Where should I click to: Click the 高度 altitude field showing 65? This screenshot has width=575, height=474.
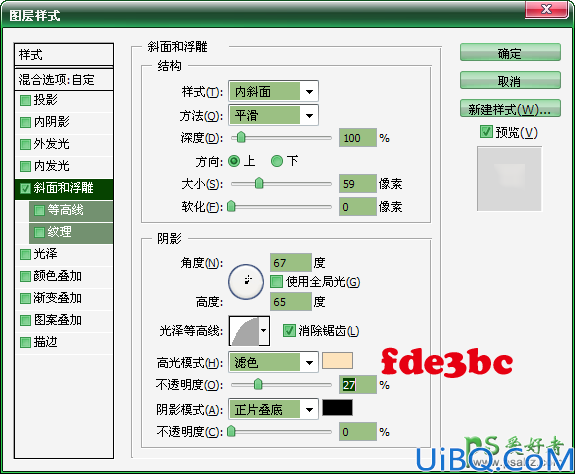point(290,302)
